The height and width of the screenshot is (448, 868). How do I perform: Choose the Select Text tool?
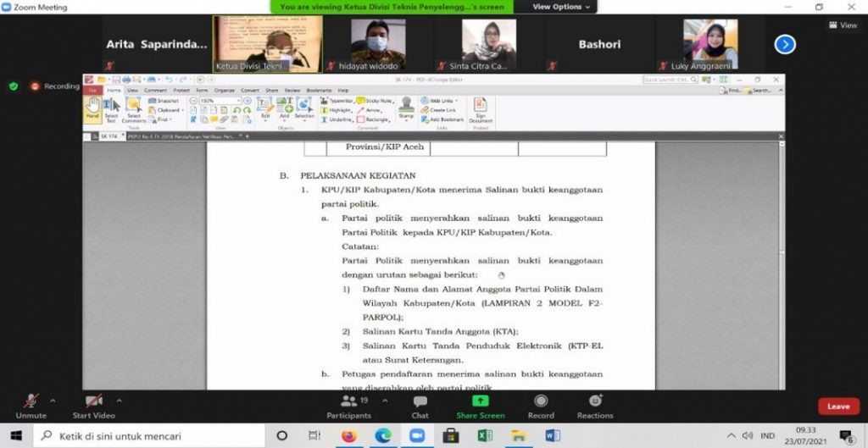point(111,111)
